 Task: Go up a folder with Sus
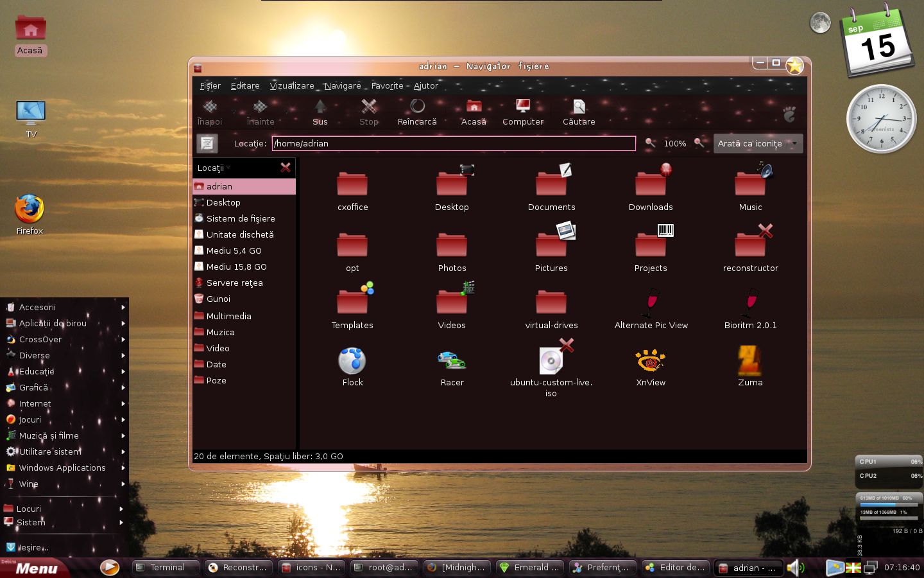320,112
